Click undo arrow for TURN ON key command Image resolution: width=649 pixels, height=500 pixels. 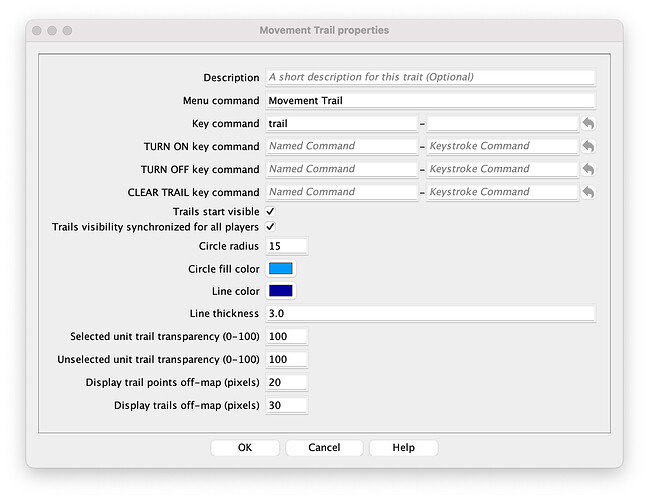point(588,146)
